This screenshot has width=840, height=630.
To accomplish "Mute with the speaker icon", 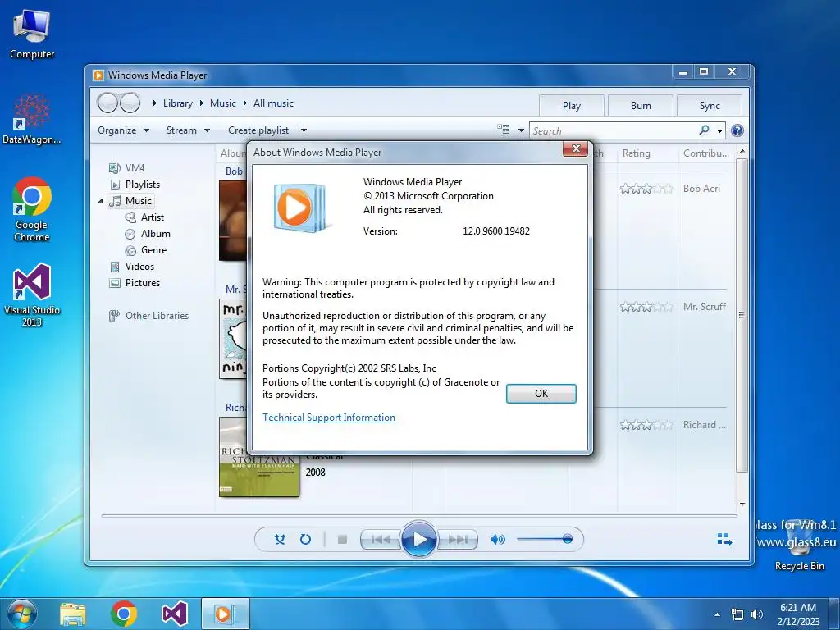I will [x=498, y=540].
